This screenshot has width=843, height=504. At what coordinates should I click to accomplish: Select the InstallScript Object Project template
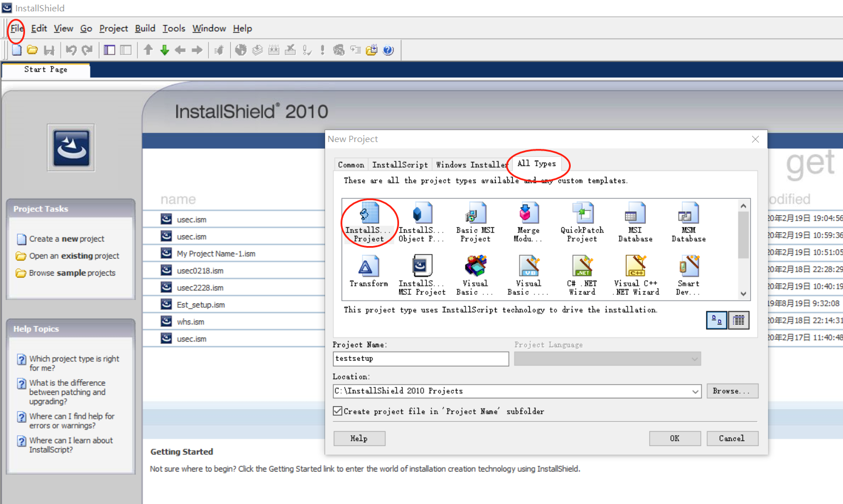422,223
